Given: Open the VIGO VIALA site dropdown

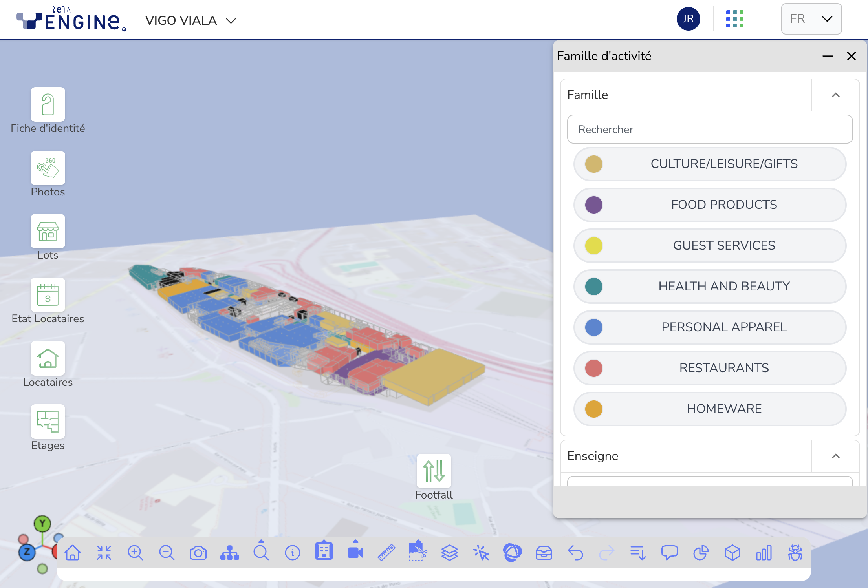Looking at the screenshot, I should tap(191, 20).
